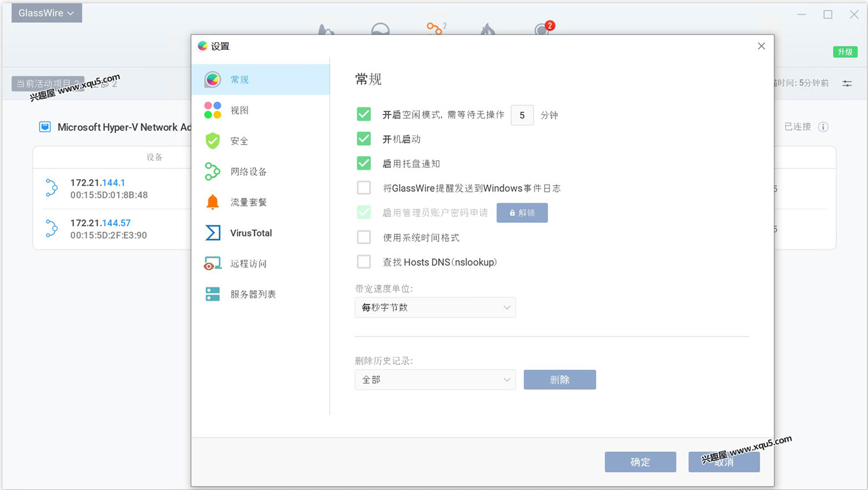Click the green 升级 upgrade button
The width and height of the screenshot is (868, 490).
coord(845,52)
